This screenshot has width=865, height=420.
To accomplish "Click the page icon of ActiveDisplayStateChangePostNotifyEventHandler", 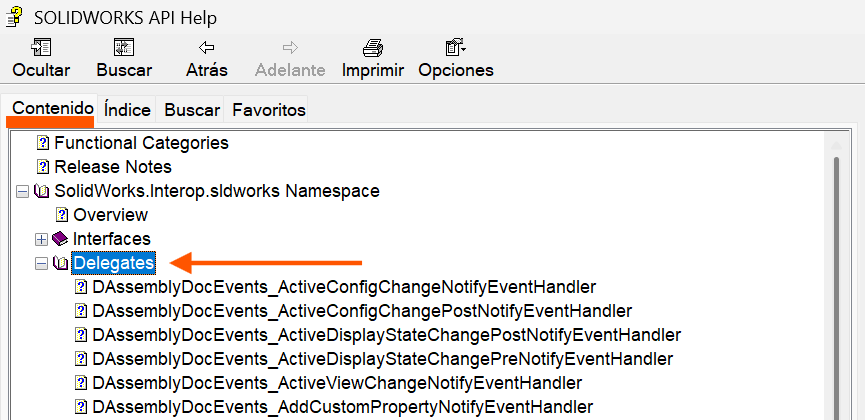I will (x=81, y=335).
